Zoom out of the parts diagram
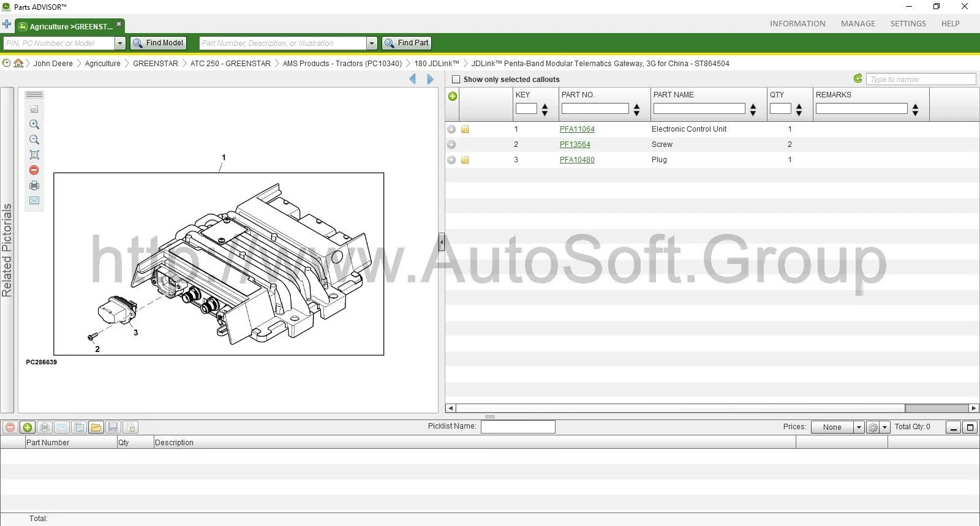Screen dimensions: 980x526 (x=34, y=140)
